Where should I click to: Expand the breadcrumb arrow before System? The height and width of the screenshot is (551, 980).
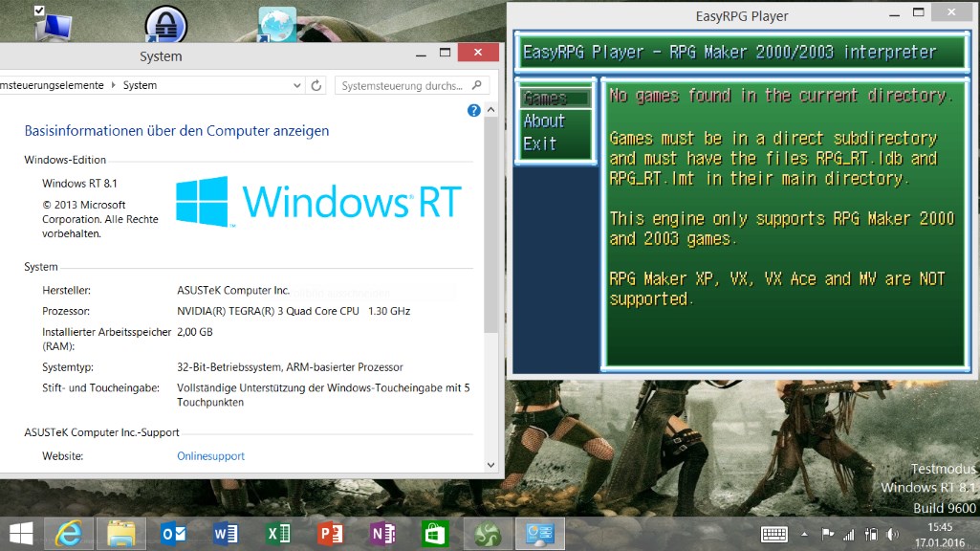pyautogui.click(x=113, y=85)
